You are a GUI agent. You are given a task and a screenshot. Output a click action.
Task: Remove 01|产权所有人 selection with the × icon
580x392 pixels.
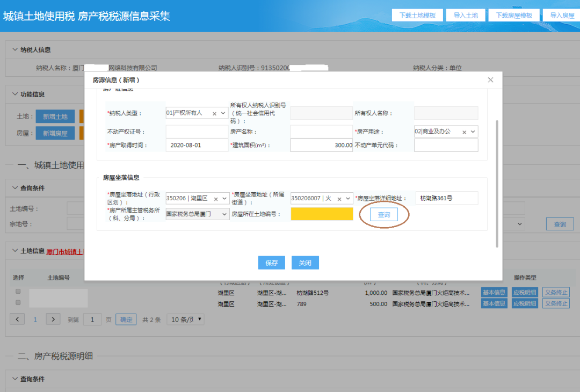215,113
